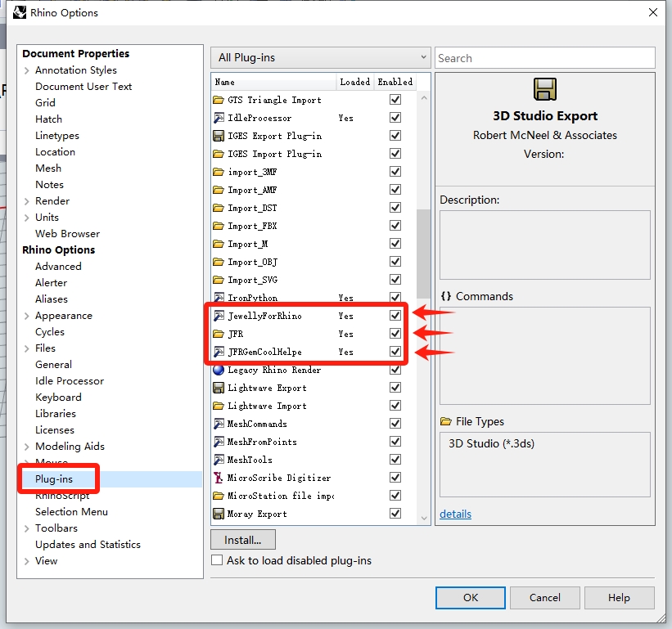
Task: Expand the Toolbars tree node
Action: coord(26,528)
